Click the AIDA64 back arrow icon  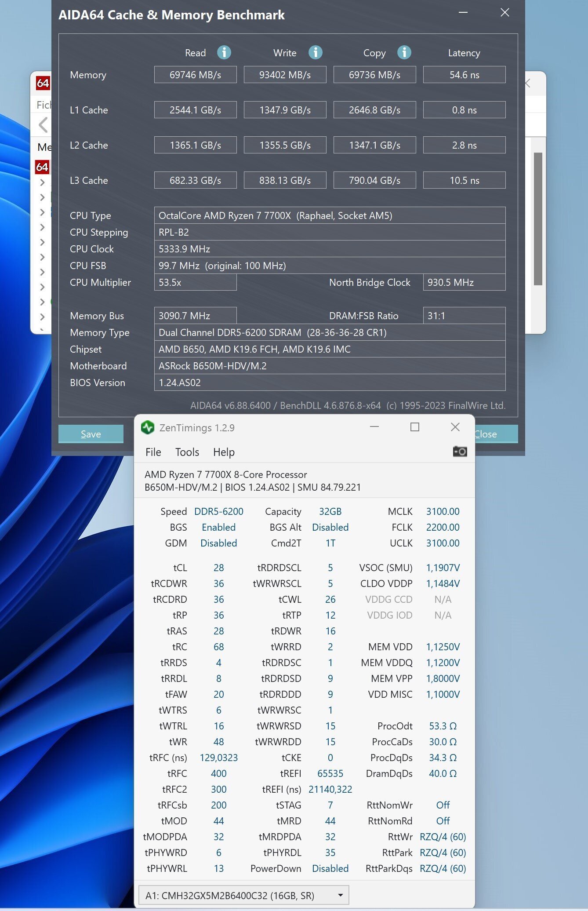point(43,125)
